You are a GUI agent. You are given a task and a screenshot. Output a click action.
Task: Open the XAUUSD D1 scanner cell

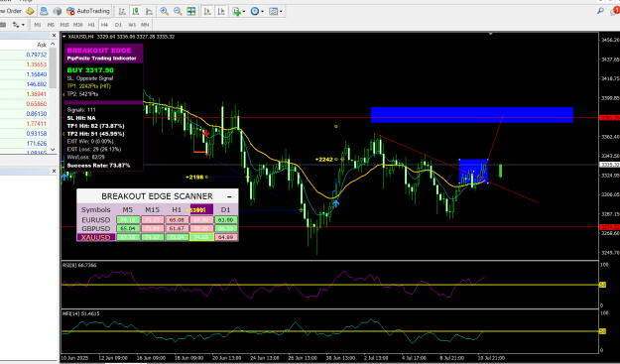click(226, 237)
